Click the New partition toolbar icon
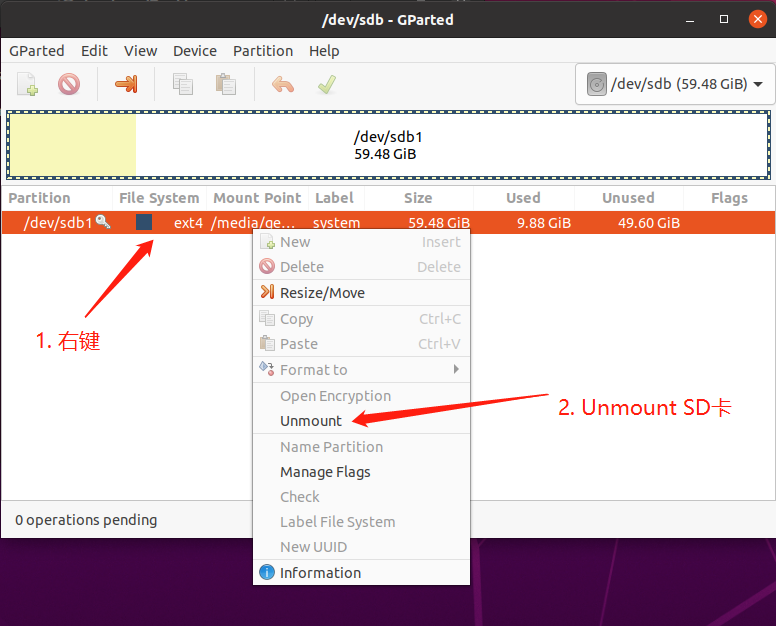The width and height of the screenshot is (776, 626). click(x=27, y=84)
